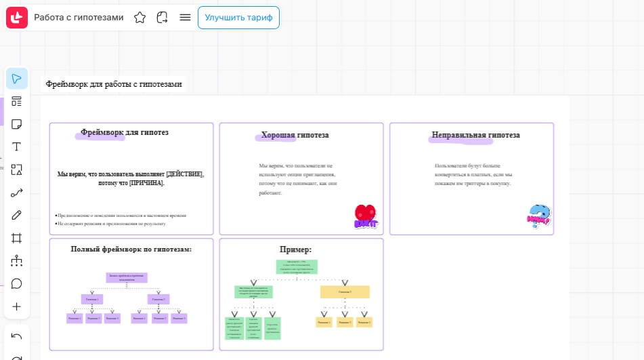The height and width of the screenshot is (360, 644).
Task: Click the undo arrow
Action: tap(17, 336)
